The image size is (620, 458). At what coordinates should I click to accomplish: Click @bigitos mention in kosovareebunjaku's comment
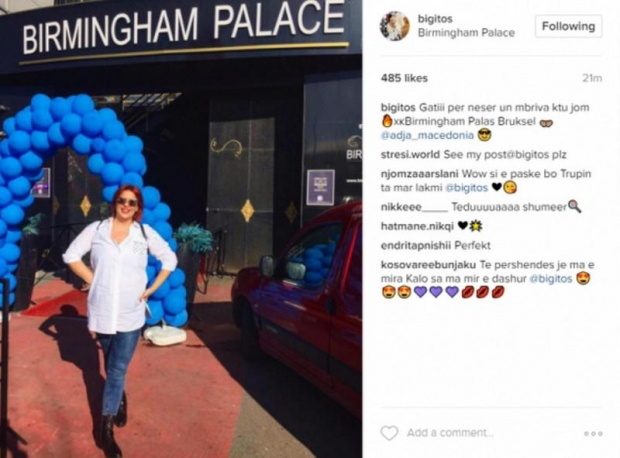[551, 278]
